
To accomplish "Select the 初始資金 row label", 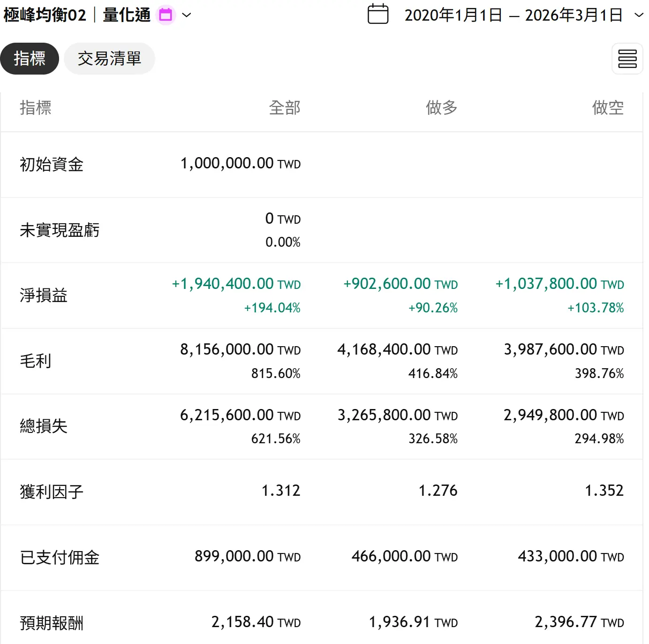I will tap(52, 165).
